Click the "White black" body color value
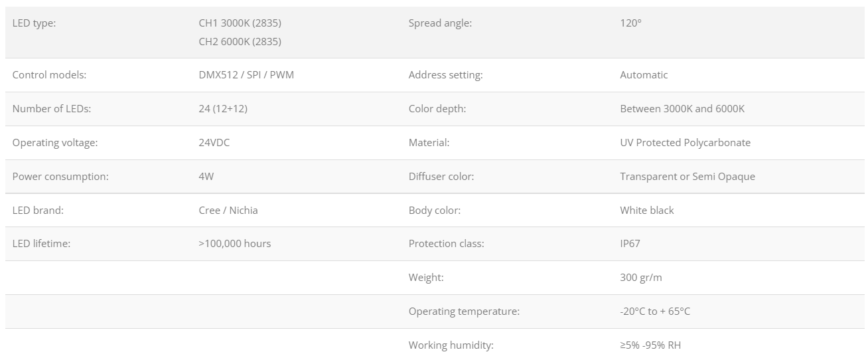868x362 pixels. tap(647, 211)
